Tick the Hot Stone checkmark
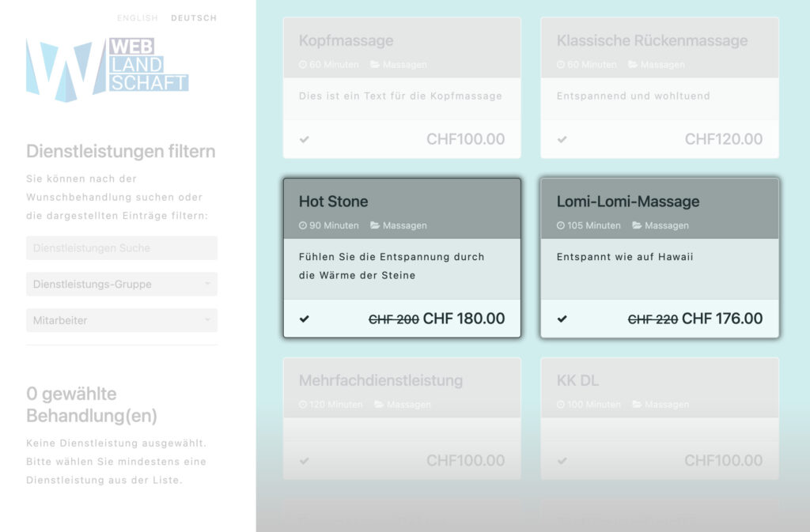 pyautogui.click(x=305, y=319)
